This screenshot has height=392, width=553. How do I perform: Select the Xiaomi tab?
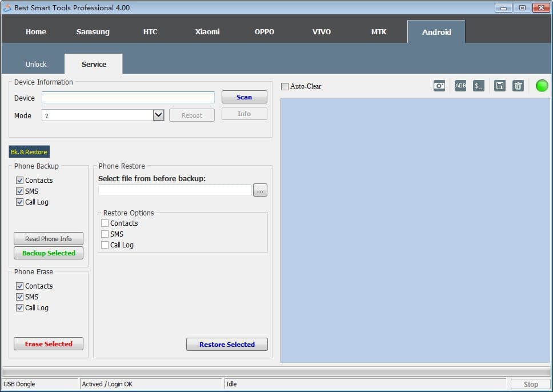pos(207,32)
